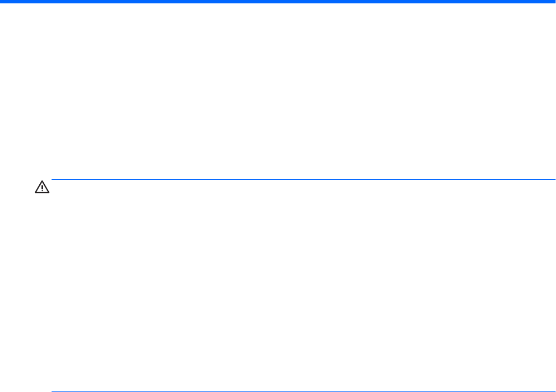Click the blue header bar at top
The width and height of the screenshot is (556, 392).
[278, 2]
